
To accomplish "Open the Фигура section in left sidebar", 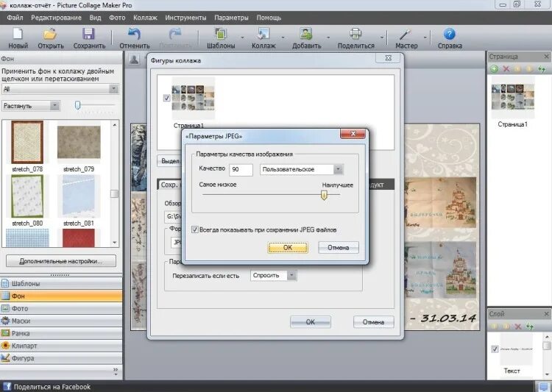I will (61, 358).
